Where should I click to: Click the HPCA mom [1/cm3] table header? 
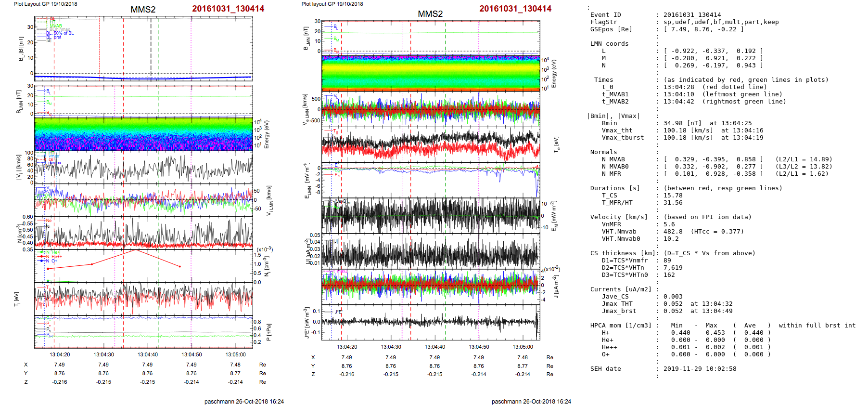click(621, 326)
